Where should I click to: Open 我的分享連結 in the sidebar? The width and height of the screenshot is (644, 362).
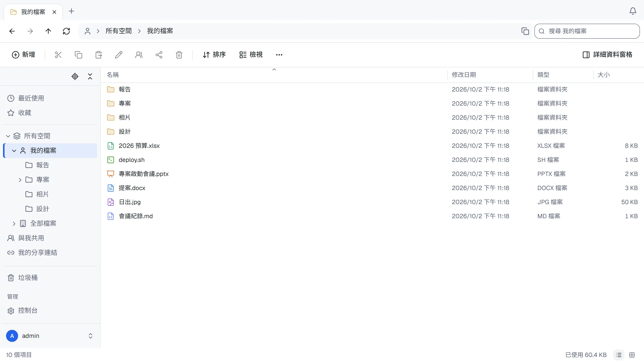(x=50, y=253)
